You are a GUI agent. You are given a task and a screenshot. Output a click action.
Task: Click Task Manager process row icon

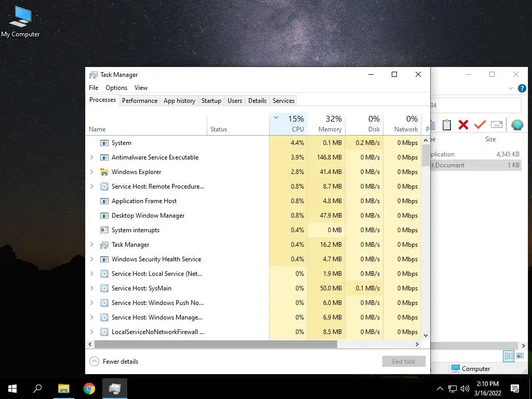104,245
